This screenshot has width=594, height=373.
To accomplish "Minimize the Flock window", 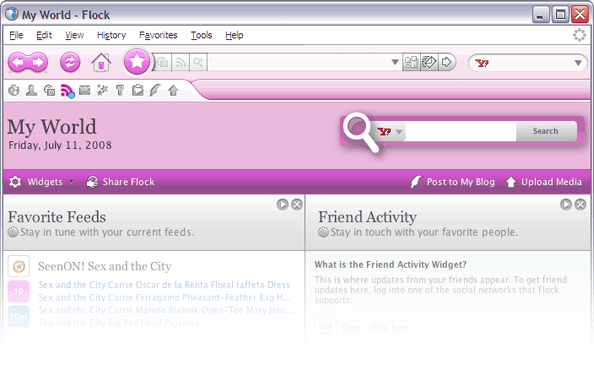I will point(541,15).
